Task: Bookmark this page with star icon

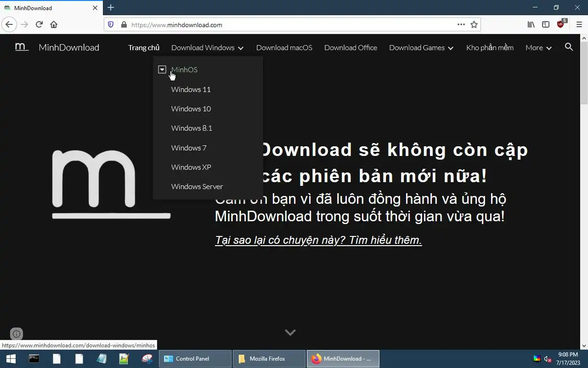Action: point(474,24)
